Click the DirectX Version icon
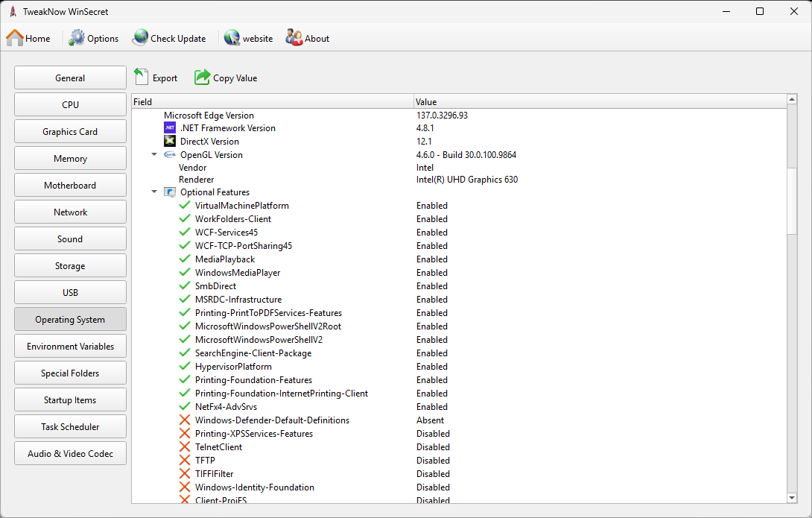This screenshot has width=812, height=518. (170, 141)
